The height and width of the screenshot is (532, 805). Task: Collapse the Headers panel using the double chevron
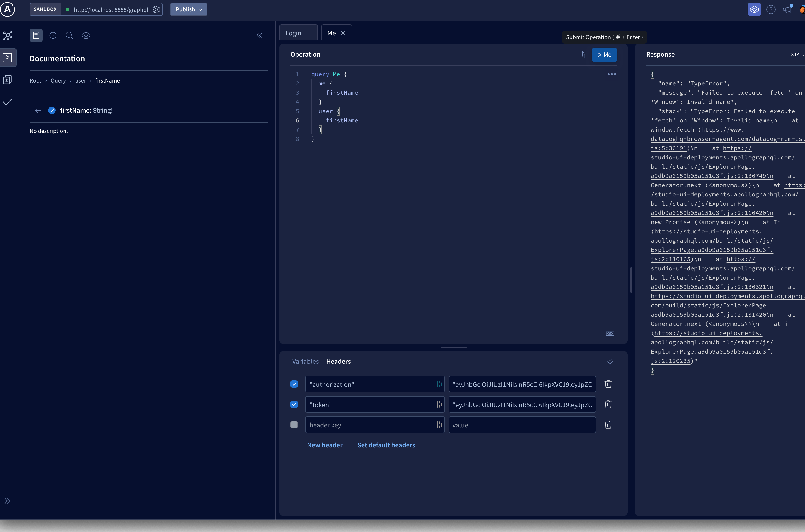(x=610, y=361)
